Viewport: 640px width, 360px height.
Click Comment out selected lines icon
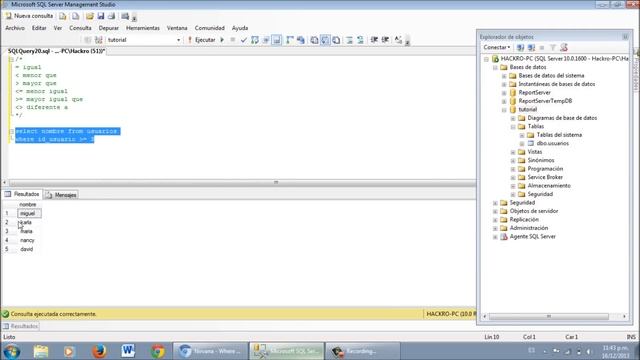pos(349,40)
